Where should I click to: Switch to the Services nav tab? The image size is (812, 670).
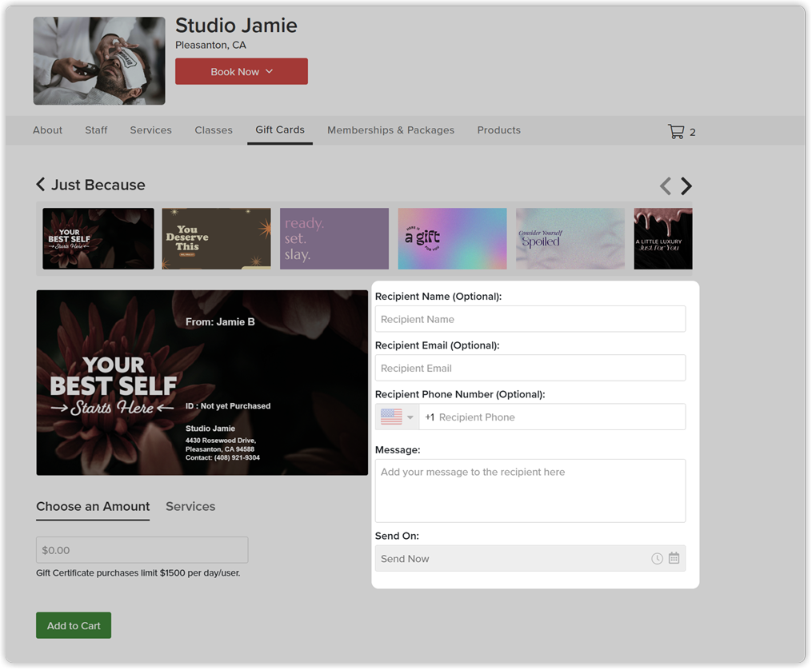tap(150, 130)
